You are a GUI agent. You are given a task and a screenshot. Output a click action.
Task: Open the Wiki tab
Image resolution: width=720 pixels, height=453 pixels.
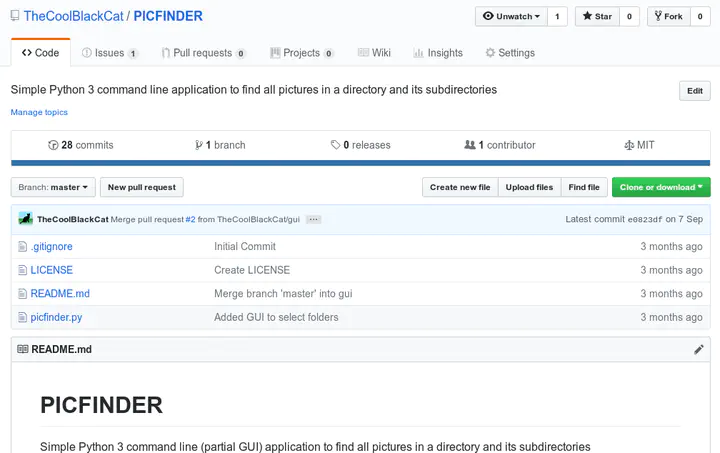point(374,53)
